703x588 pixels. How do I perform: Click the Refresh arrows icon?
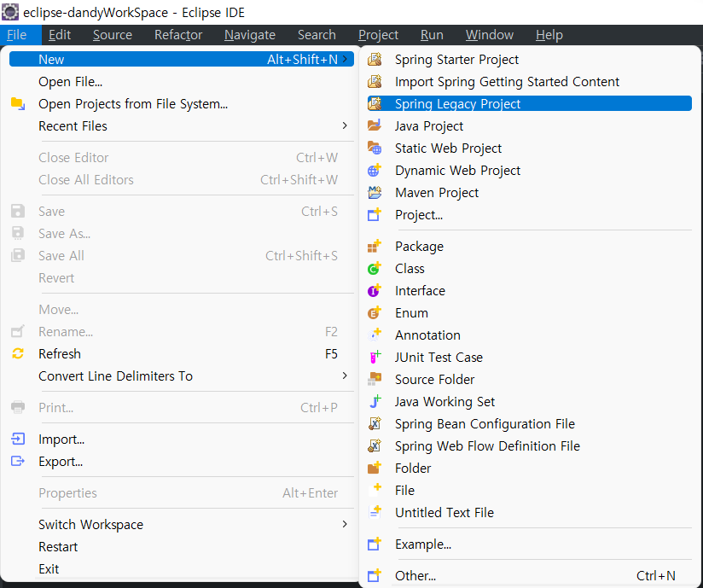pyautogui.click(x=18, y=353)
